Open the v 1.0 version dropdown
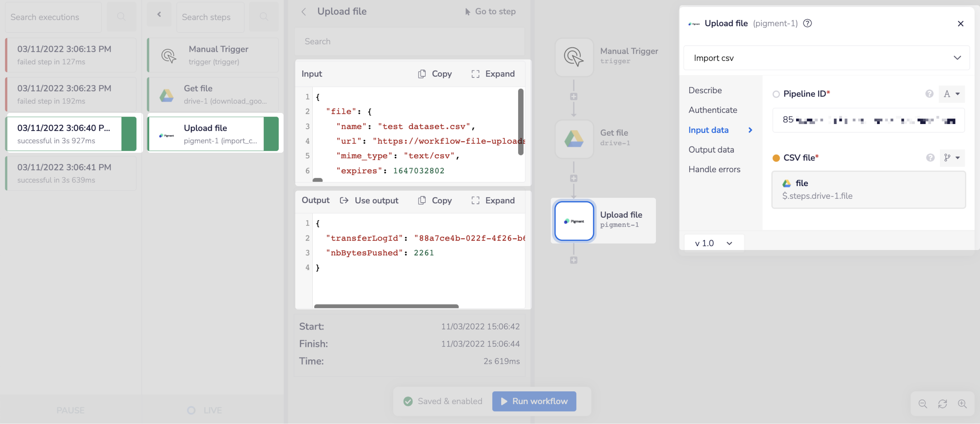The width and height of the screenshot is (980, 424). [713, 243]
